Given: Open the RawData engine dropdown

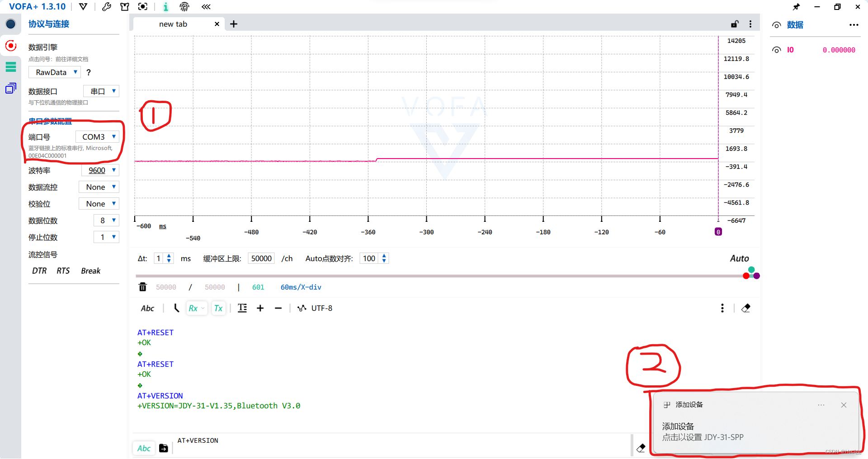Looking at the screenshot, I should pos(54,72).
